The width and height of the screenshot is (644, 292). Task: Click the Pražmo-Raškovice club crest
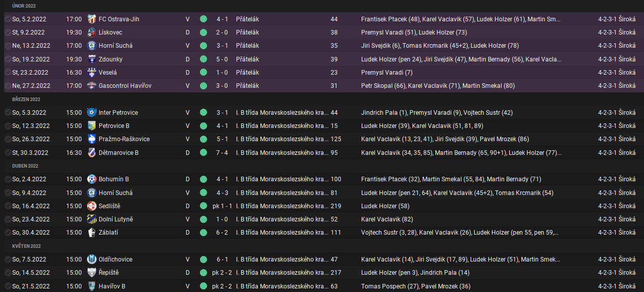coord(92,139)
